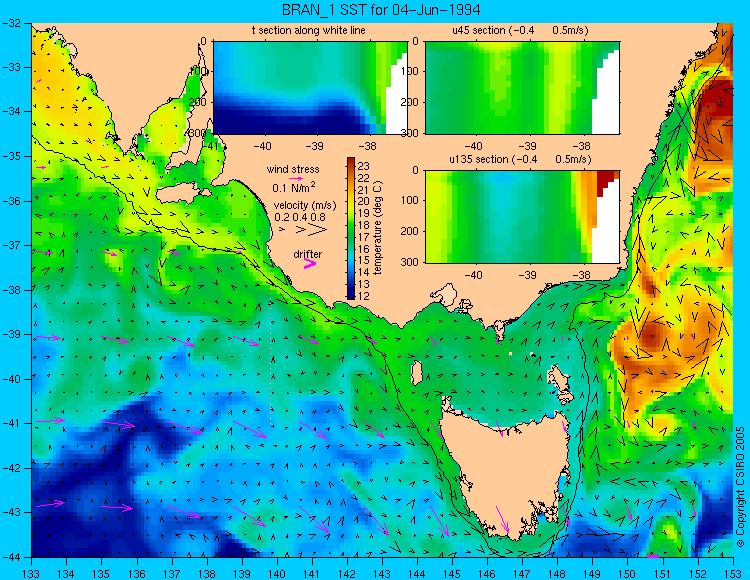
Task: Click the green middle of temperature colorbar near 18
Action: [x=351, y=225]
